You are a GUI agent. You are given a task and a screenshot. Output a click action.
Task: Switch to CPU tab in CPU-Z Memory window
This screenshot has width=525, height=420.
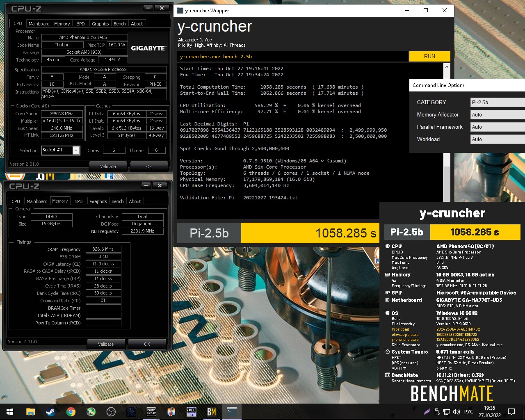pyautogui.click(x=16, y=201)
